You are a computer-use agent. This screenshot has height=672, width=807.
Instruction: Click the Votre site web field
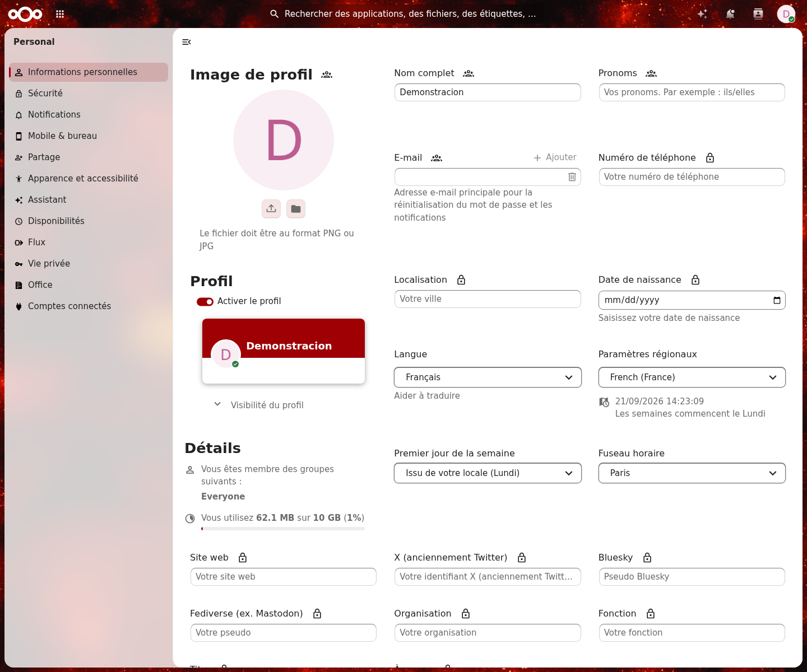tap(284, 577)
